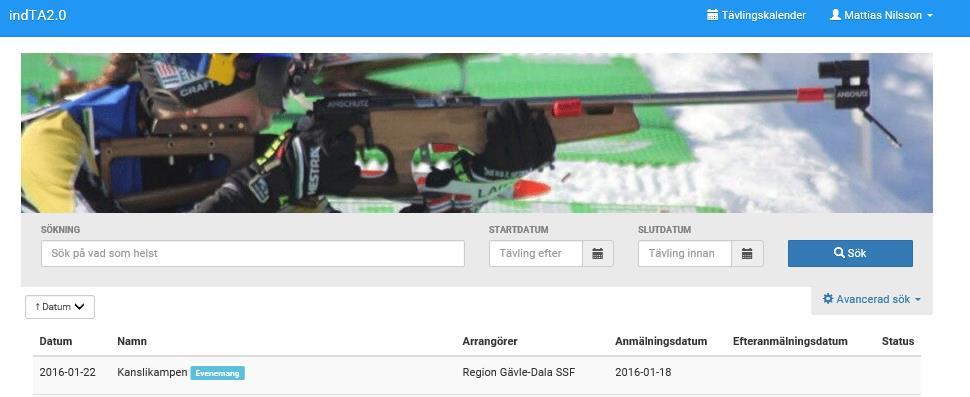Viewport: 970px width, 397px height.
Task: Focus the 'Sök på vad som helst' field
Action: point(252,254)
